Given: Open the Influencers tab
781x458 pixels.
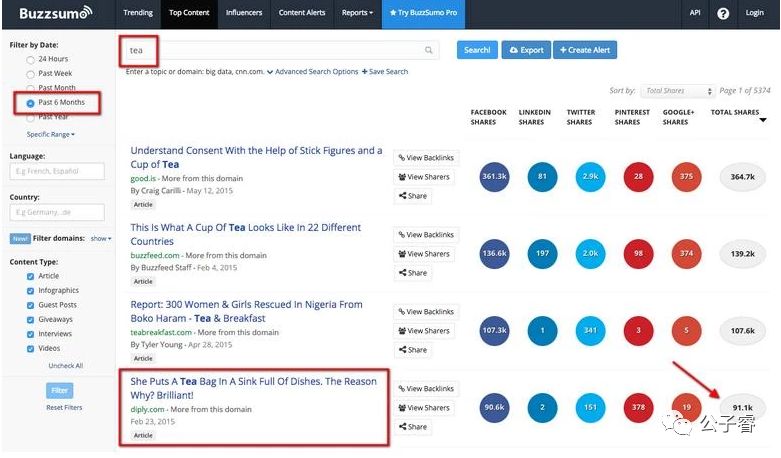Looking at the screenshot, I should [244, 13].
